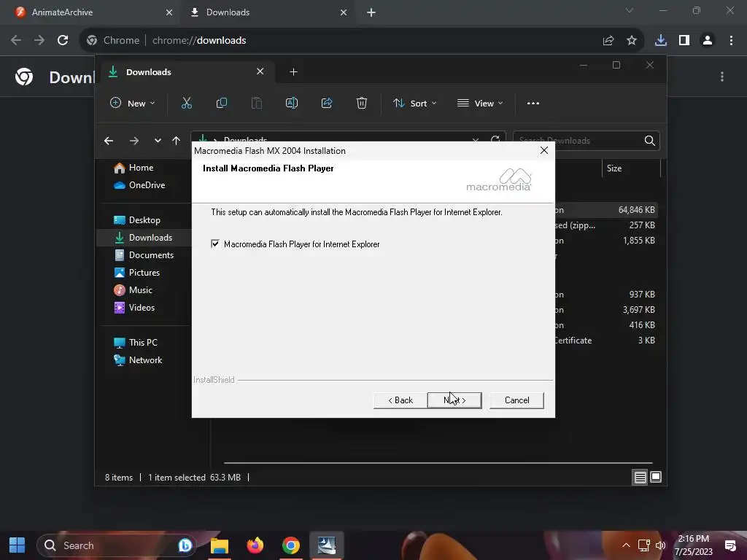The width and height of the screenshot is (747, 560).
Task: Toggle Chrome side panel icon
Action: (684, 41)
